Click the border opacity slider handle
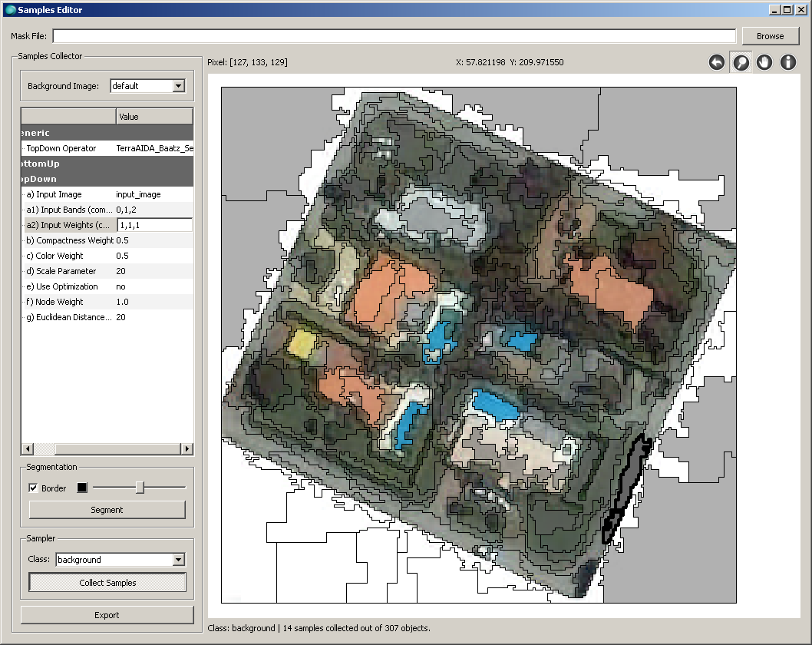The width and height of the screenshot is (812, 645). (x=140, y=488)
